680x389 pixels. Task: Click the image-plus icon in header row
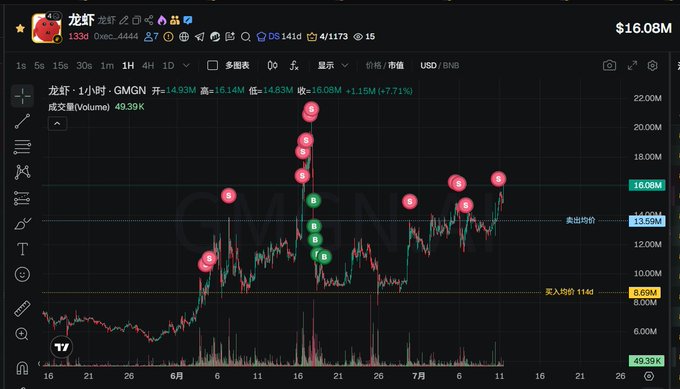230,37
